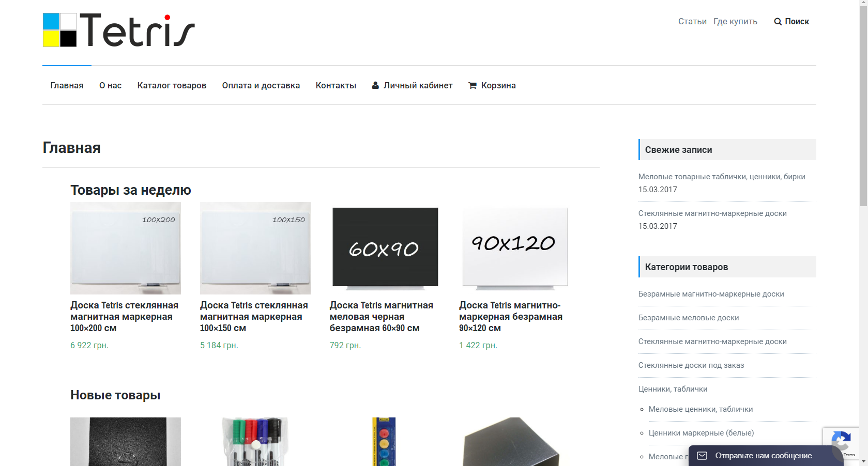Click the Новые товары heading
The width and height of the screenshot is (868, 466).
(x=115, y=395)
